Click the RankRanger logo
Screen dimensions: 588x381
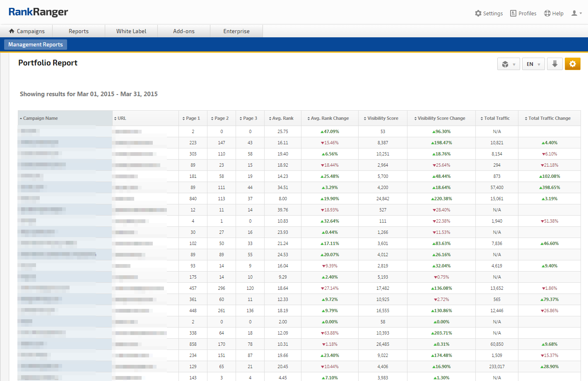[38, 12]
